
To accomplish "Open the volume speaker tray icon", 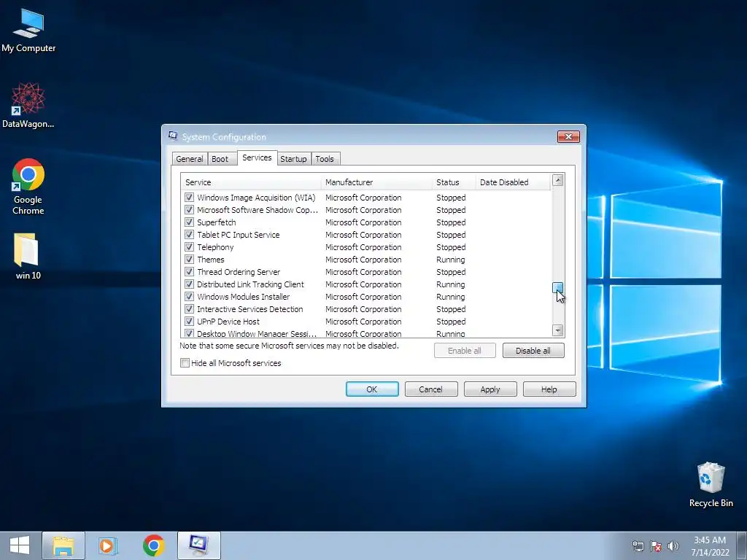I will pyautogui.click(x=673, y=546).
